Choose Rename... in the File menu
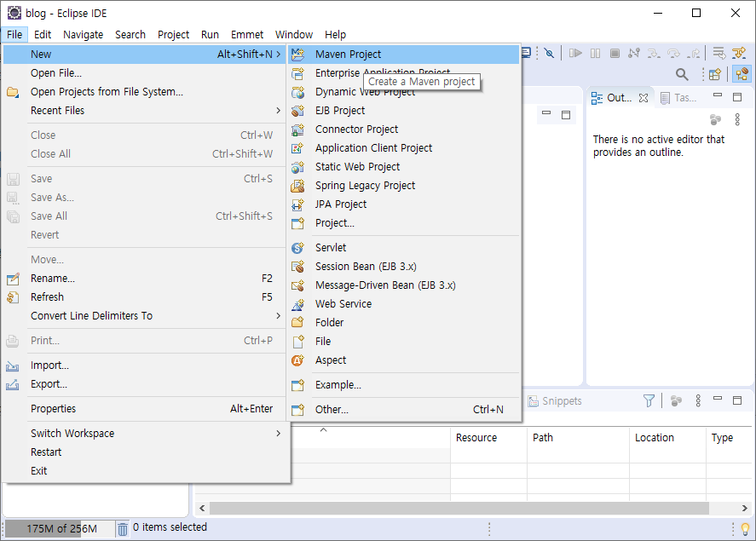The width and height of the screenshot is (756, 541). (145, 278)
